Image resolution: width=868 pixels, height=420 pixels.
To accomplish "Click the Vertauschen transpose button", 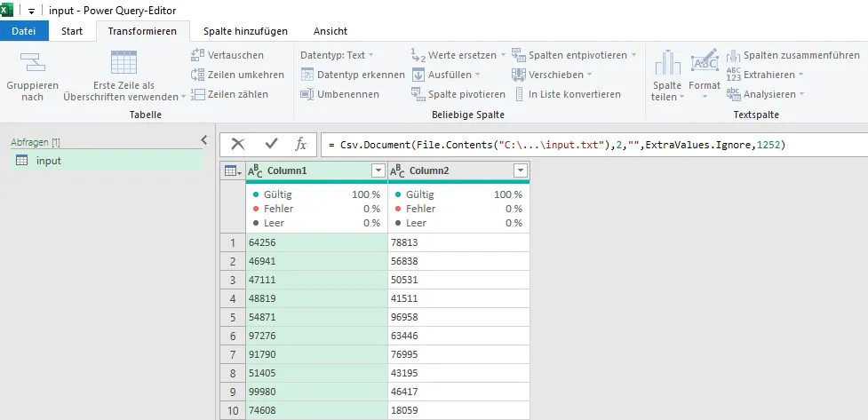I will 227,55.
